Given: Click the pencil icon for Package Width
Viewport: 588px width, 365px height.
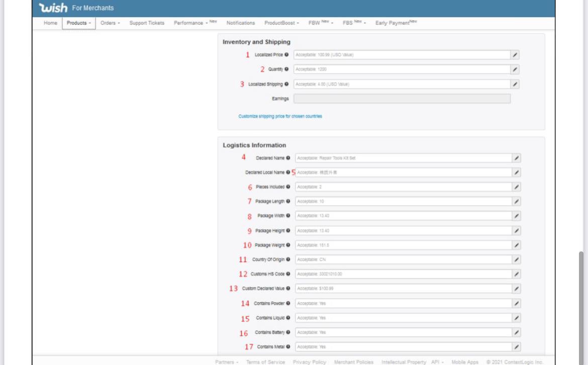Looking at the screenshot, I should (x=516, y=216).
